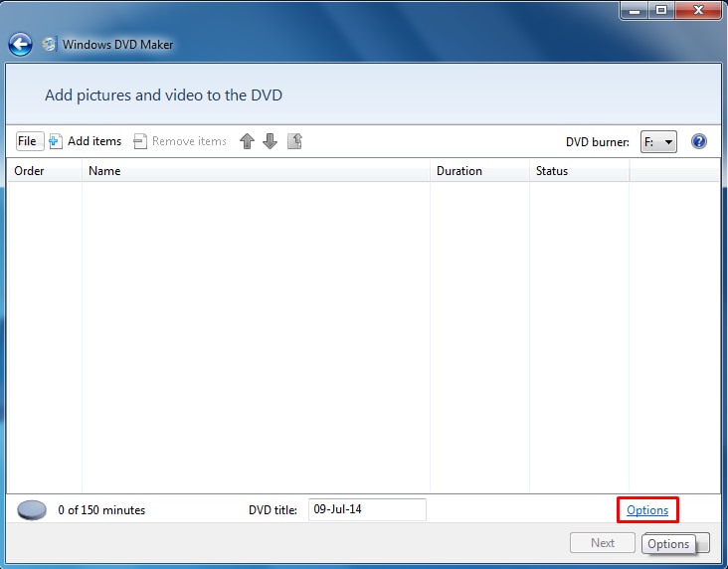Click the Windows DVD Maker title icon
Screen dimensions: 728x569
coord(49,44)
